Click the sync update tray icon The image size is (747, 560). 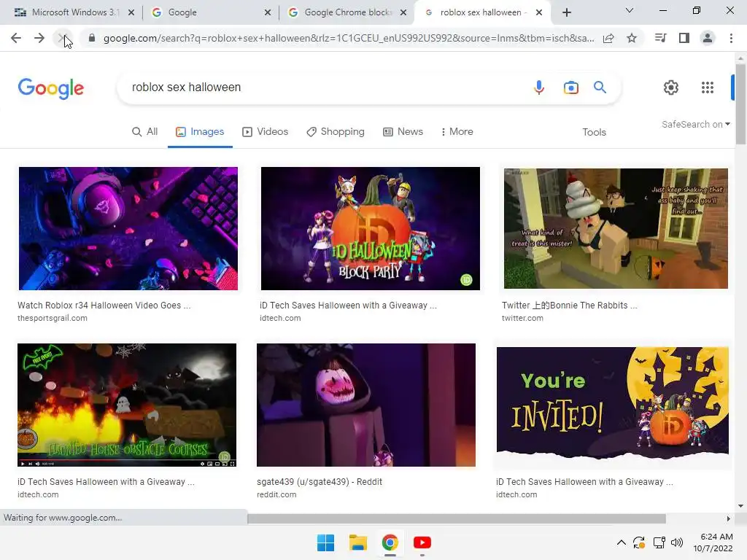(639, 542)
